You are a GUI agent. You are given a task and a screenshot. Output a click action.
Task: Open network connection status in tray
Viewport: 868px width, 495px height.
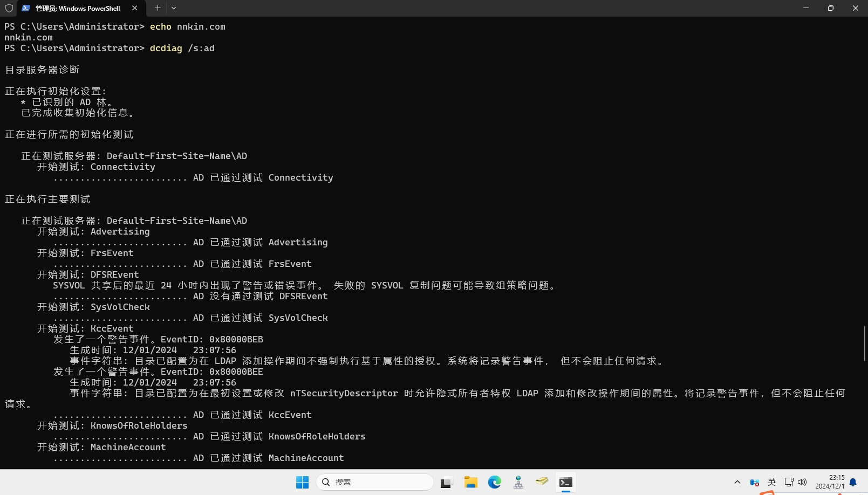[x=789, y=482]
